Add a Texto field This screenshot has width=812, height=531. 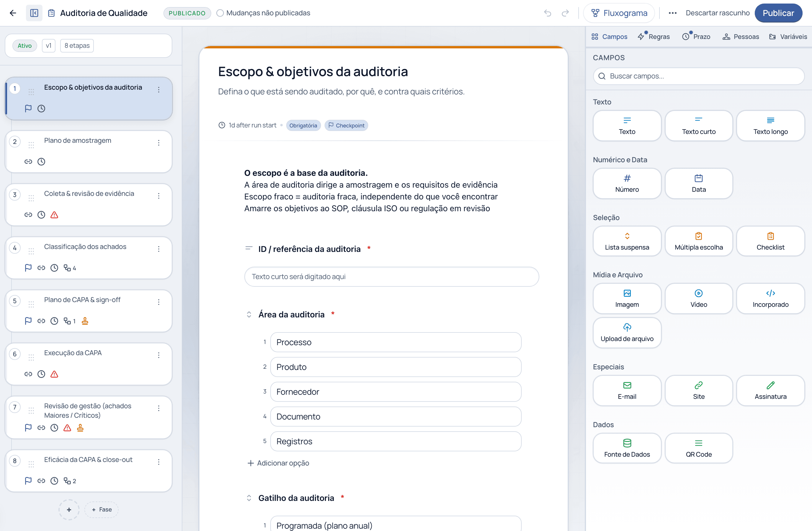point(627,125)
